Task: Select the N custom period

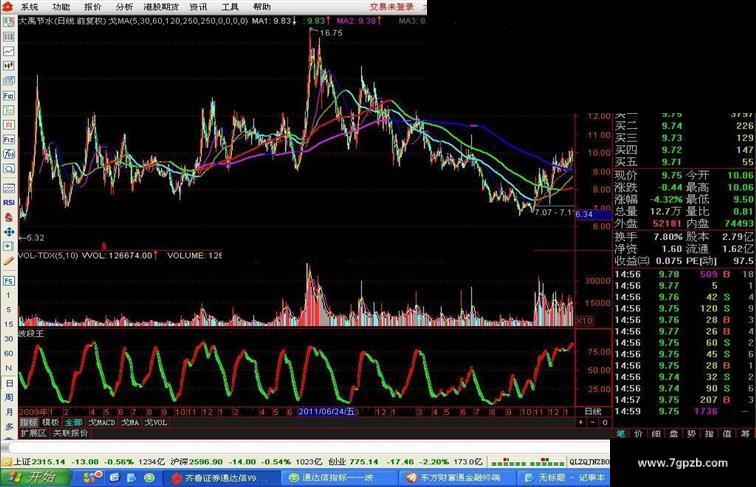Action: (x=9, y=368)
